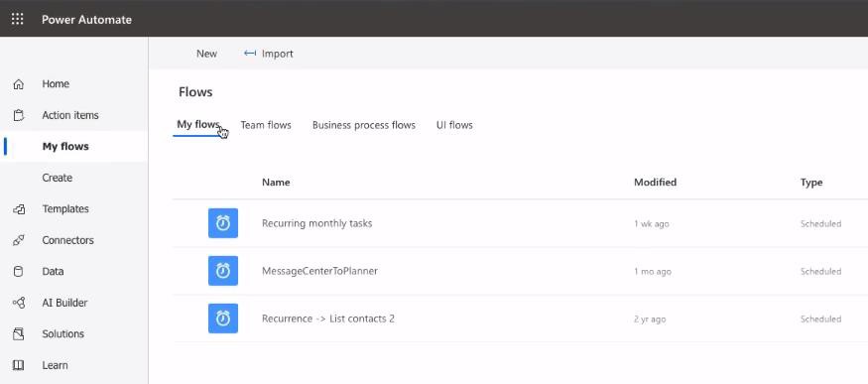Click the '1 wk ago' modified value

tap(652, 224)
